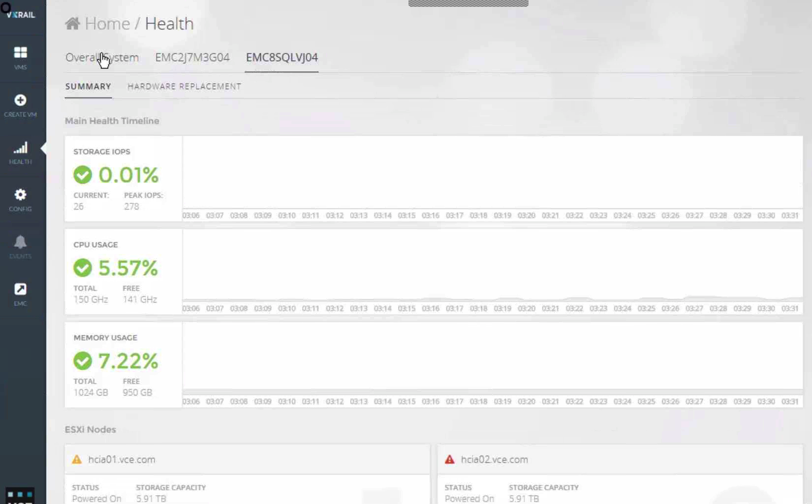Click the CPU Usage green check icon

click(83, 268)
